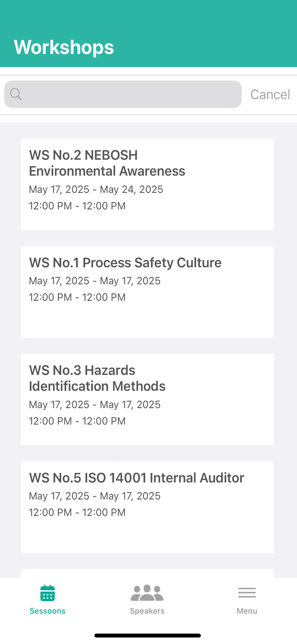
Task: Click the time under Process Safety Culture
Action: pyautogui.click(x=77, y=297)
